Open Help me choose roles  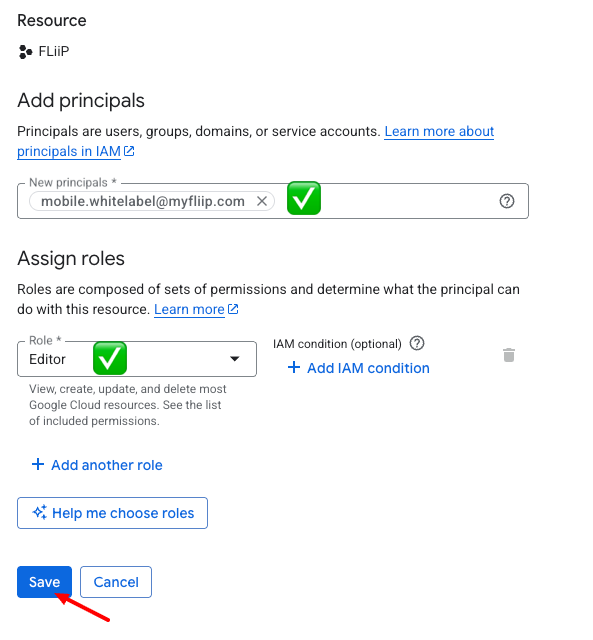click(112, 513)
